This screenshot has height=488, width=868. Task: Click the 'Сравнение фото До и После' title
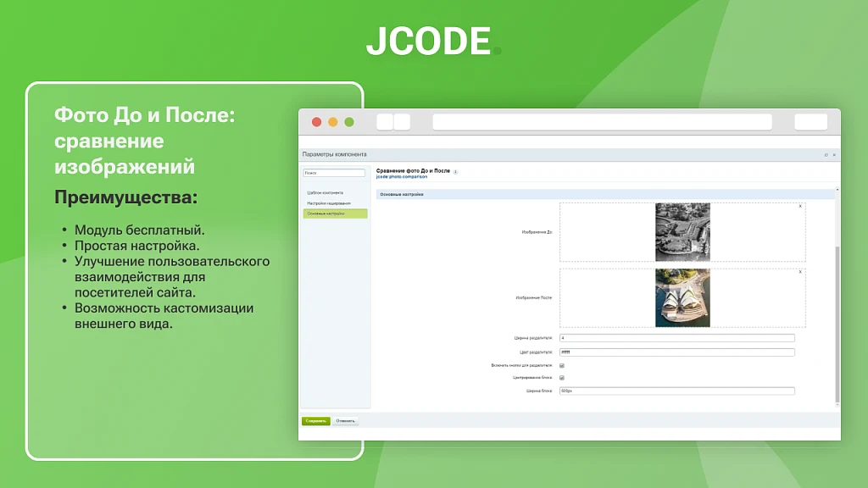pos(413,171)
